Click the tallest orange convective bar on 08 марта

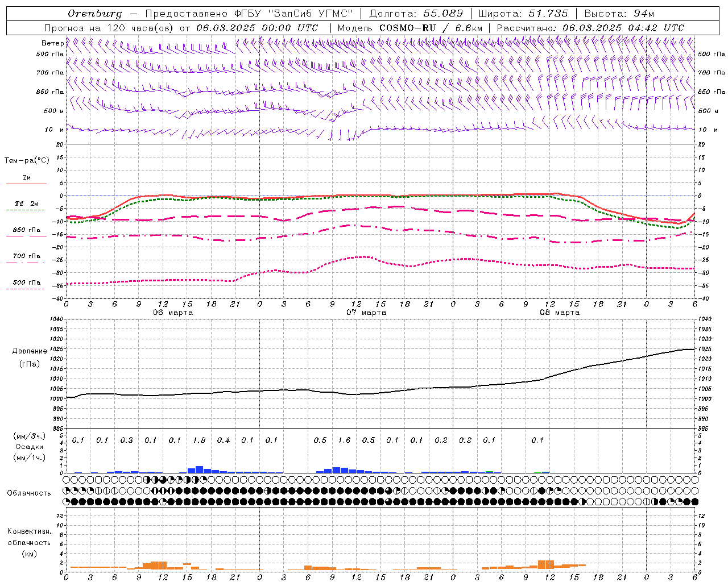(545, 564)
